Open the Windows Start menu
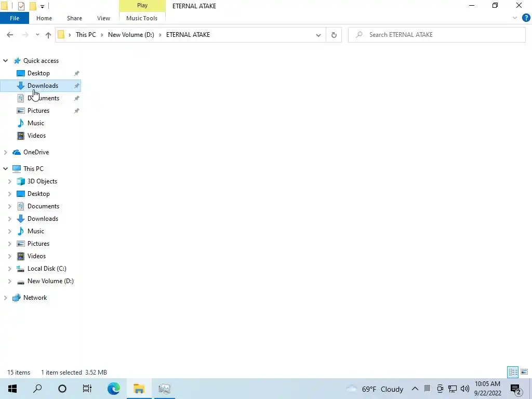The height and width of the screenshot is (399, 532). pos(12,389)
